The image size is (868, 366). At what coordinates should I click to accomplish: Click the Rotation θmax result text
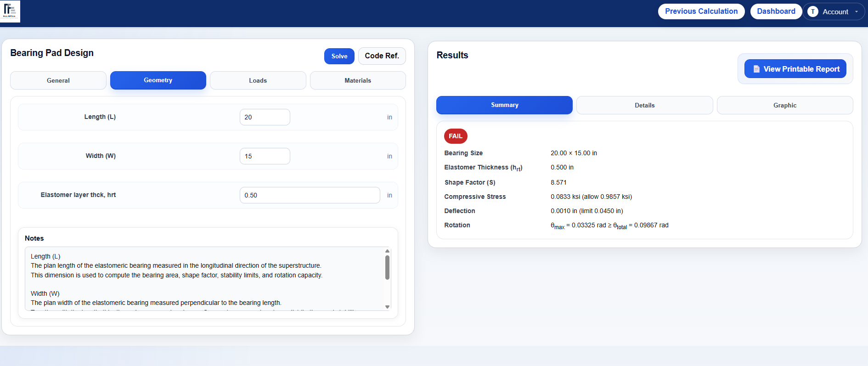[609, 225]
